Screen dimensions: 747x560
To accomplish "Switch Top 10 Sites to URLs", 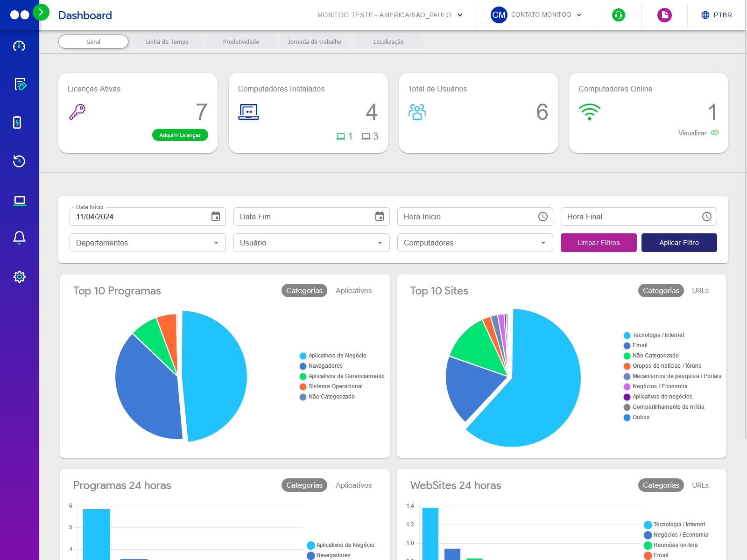I will (x=700, y=290).
